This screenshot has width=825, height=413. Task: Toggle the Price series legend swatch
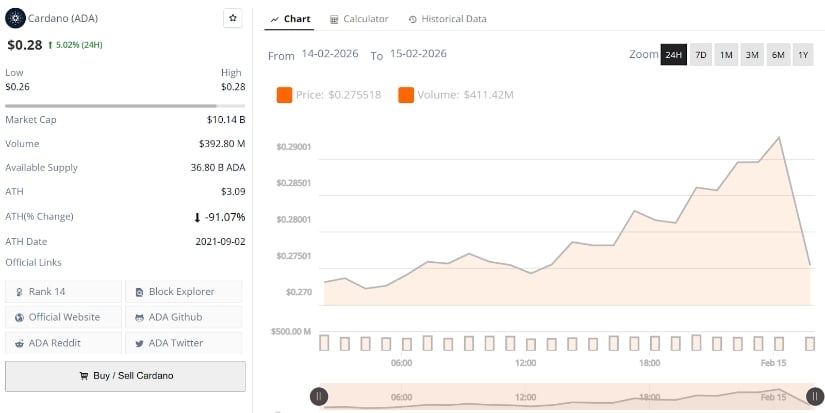click(284, 95)
